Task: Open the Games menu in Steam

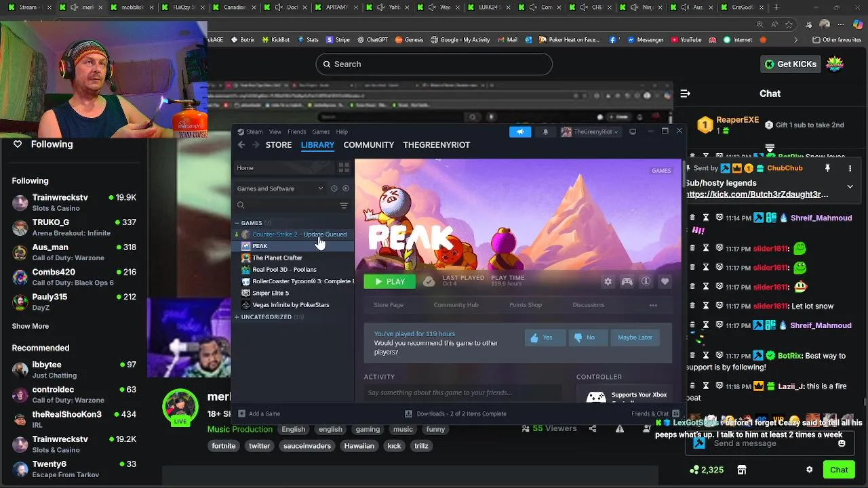Action: point(321,131)
